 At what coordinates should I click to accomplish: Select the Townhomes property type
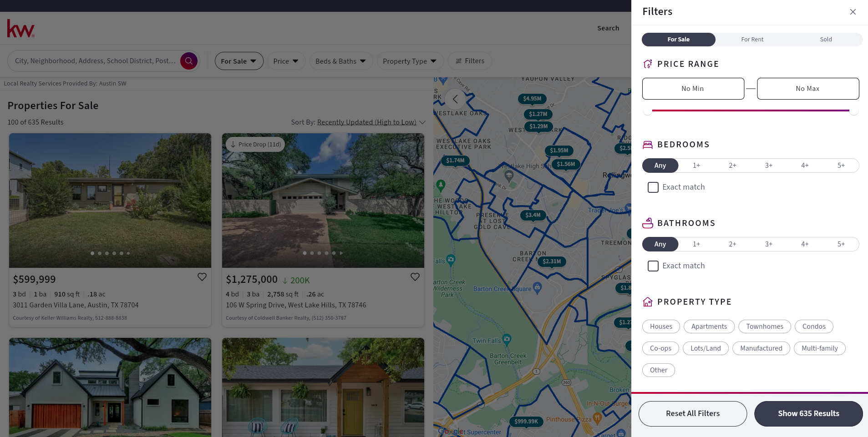tap(765, 326)
